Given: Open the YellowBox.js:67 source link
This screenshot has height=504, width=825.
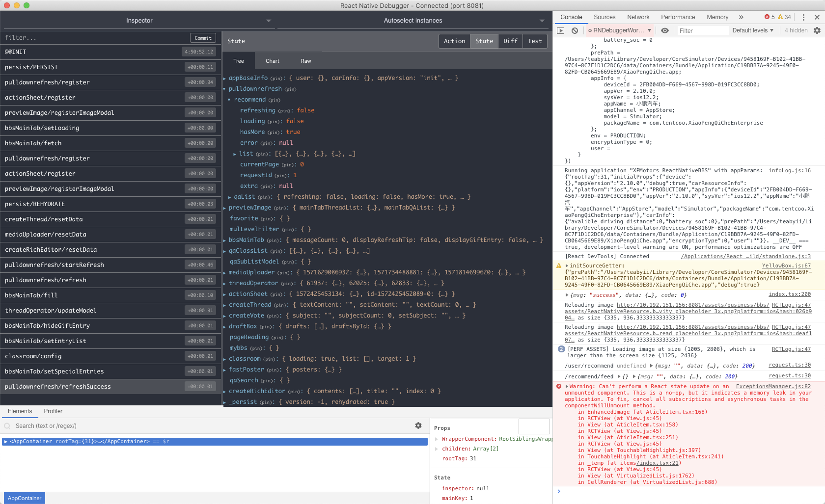Looking at the screenshot, I should pyautogui.click(x=786, y=266).
